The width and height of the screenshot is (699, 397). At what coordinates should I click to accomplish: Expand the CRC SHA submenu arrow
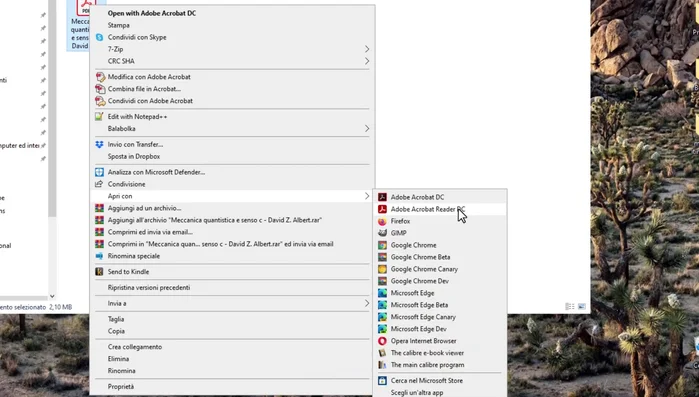(367, 61)
